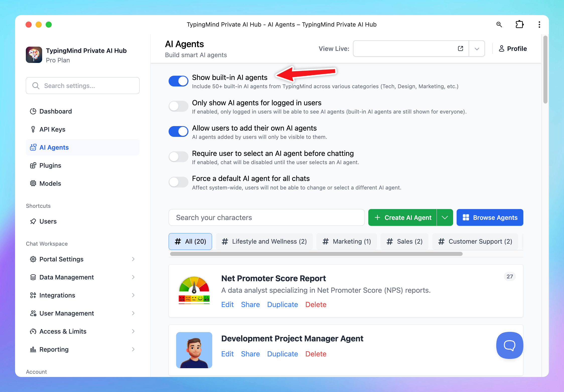This screenshot has width=564, height=392.
Task: Open the three-dot browser menu
Action: tap(539, 24)
